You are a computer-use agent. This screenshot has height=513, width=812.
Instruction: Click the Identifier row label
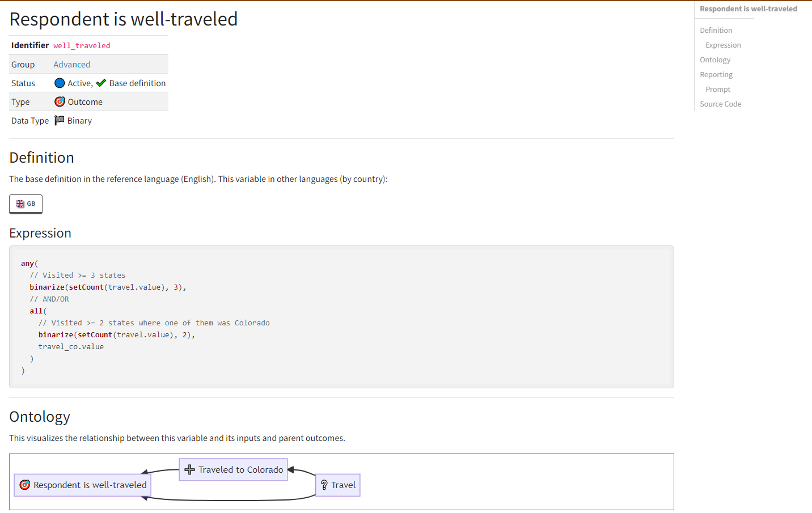(30, 45)
